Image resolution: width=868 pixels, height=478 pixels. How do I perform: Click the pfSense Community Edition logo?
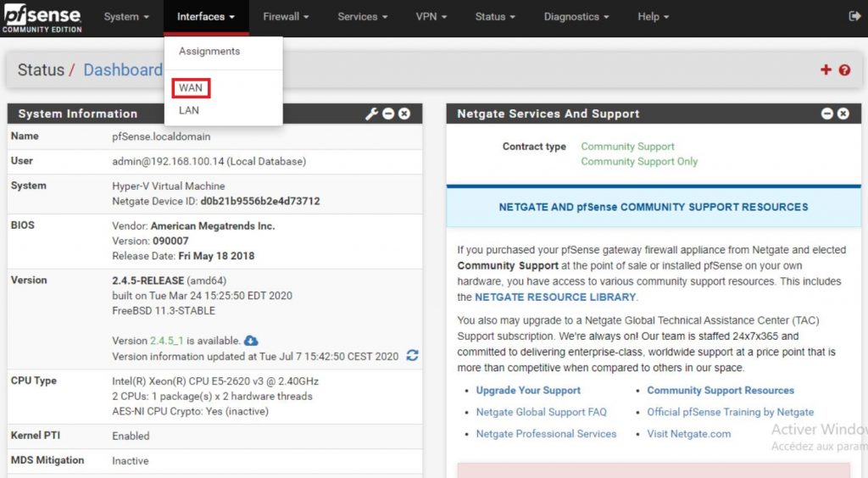click(42, 18)
